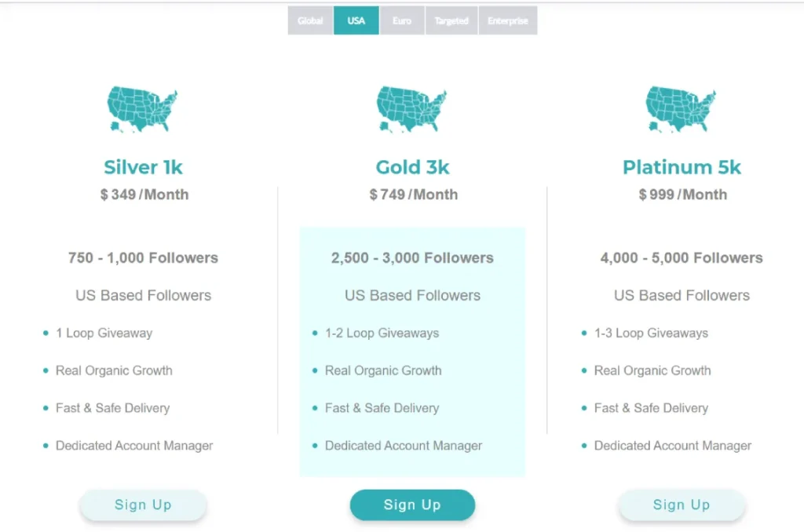The width and height of the screenshot is (804, 532).
Task: Switch to the USA pricing tab
Action: [356, 20]
